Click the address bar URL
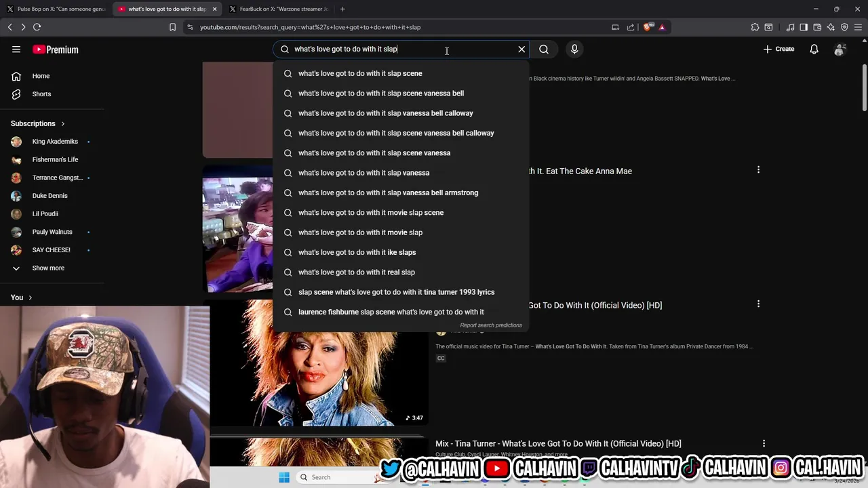The width and height of the screenshot is (868, 488). [x=310, y=27]
